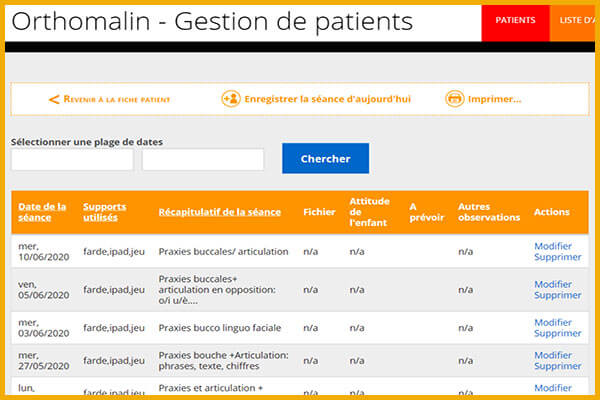Viewport: 600px width, 400px height.
Task: Modify the 10/06/2020 session
Action: click(x=553, y=246)
